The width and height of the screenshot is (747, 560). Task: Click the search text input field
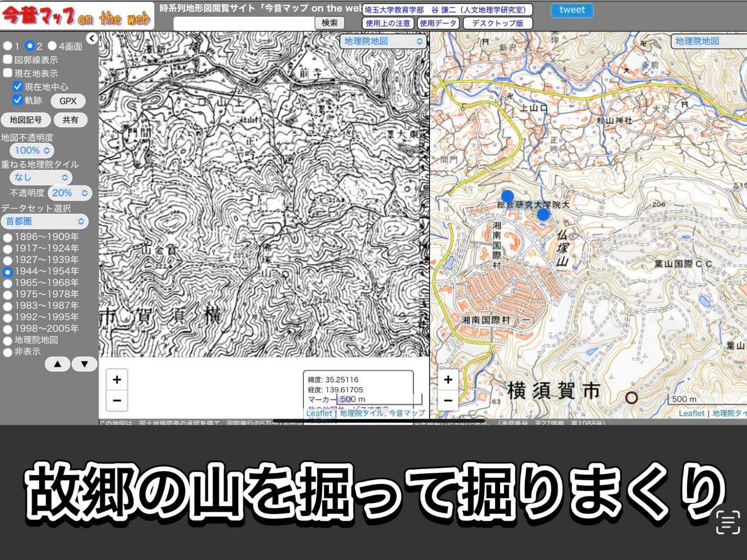244,23
